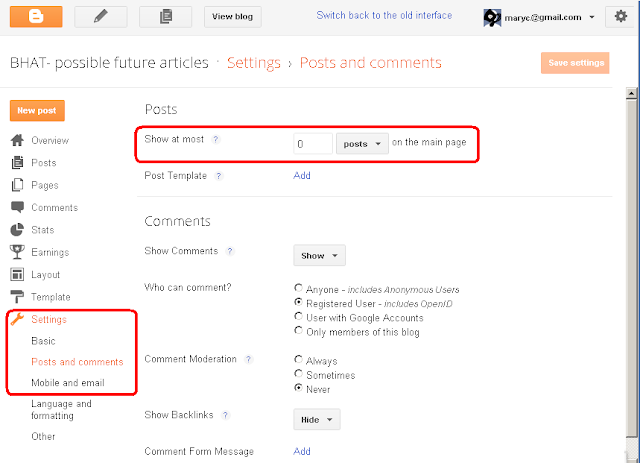
Task: Open Pages in the sidebar
Action: (x=45, y=185)
